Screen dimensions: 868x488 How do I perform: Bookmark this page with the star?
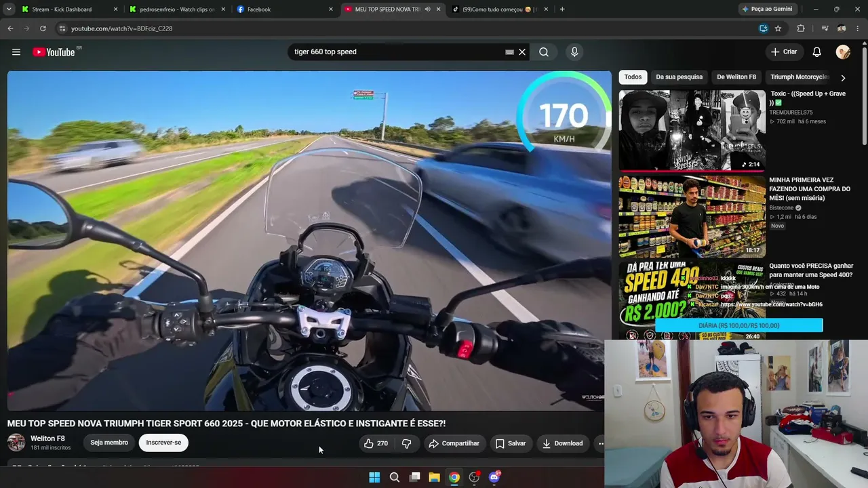tap(778, 28)
